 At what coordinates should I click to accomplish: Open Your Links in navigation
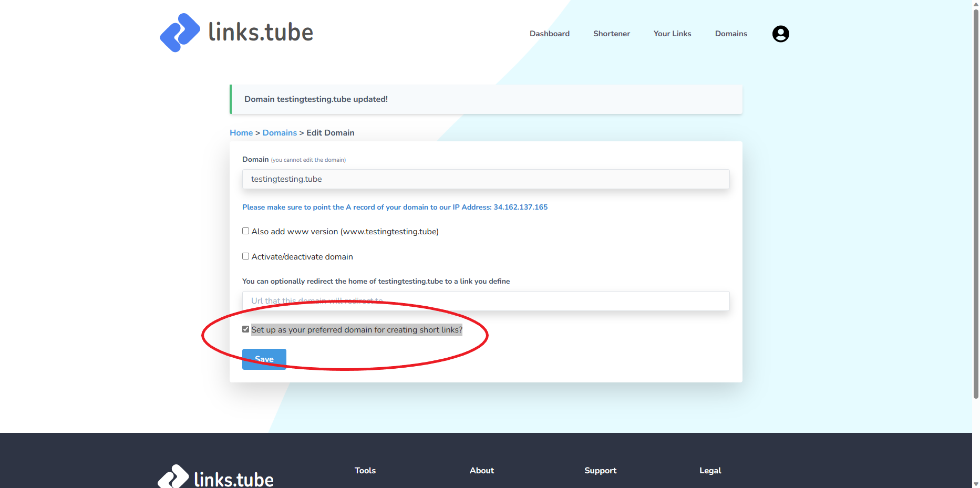pos(672,34)
